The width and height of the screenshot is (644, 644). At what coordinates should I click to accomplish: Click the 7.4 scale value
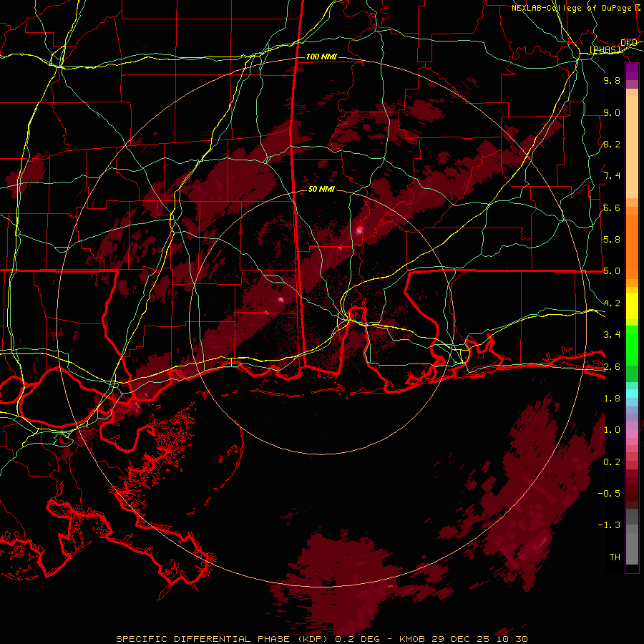coord(612,176)
